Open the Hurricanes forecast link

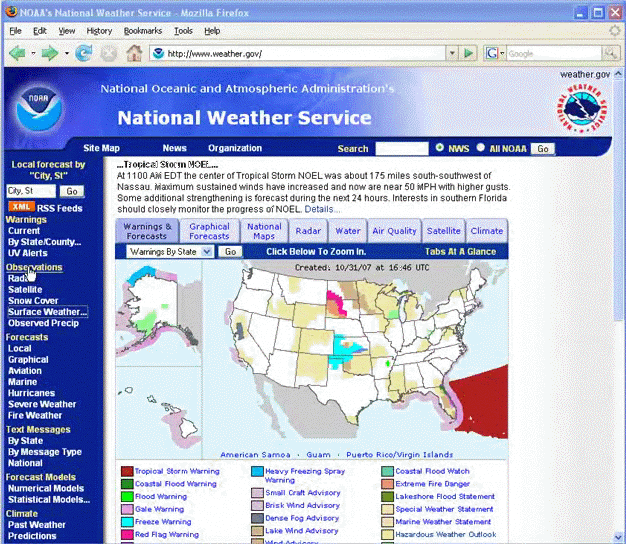[32, 393]
